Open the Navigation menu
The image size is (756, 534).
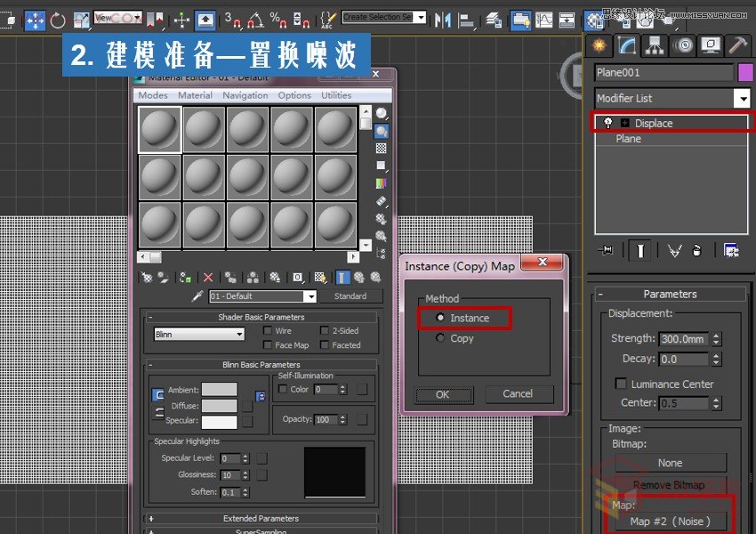[245, 95]
